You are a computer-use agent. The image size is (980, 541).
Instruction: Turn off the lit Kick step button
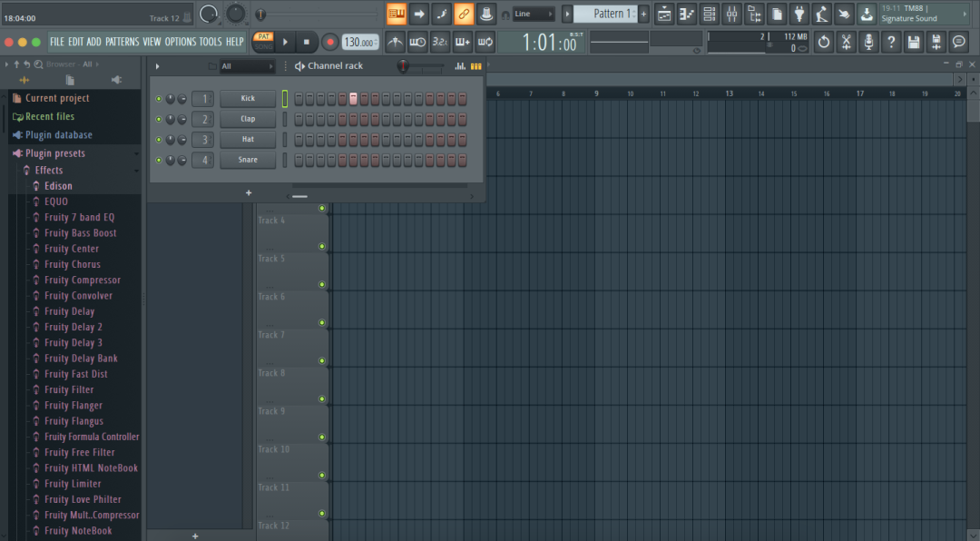(353, 99)
